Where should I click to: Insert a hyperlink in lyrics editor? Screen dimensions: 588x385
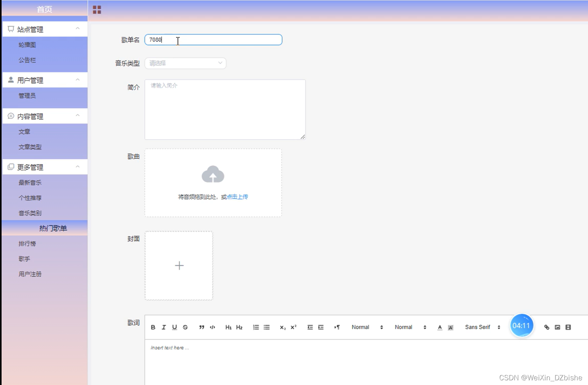pos(547,327)
